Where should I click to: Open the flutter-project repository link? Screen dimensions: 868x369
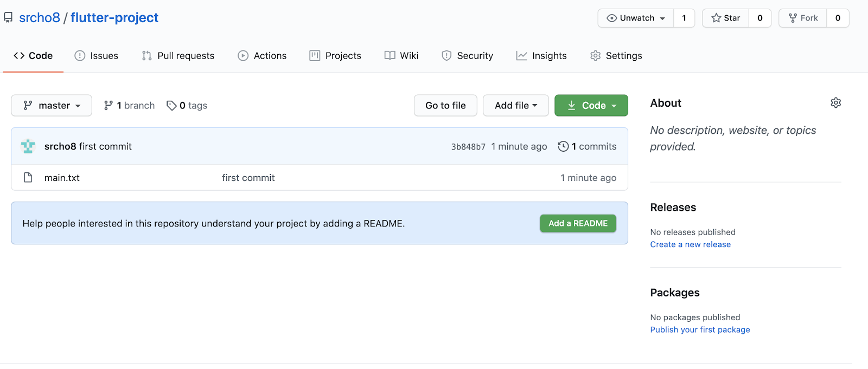click(114, 17)
